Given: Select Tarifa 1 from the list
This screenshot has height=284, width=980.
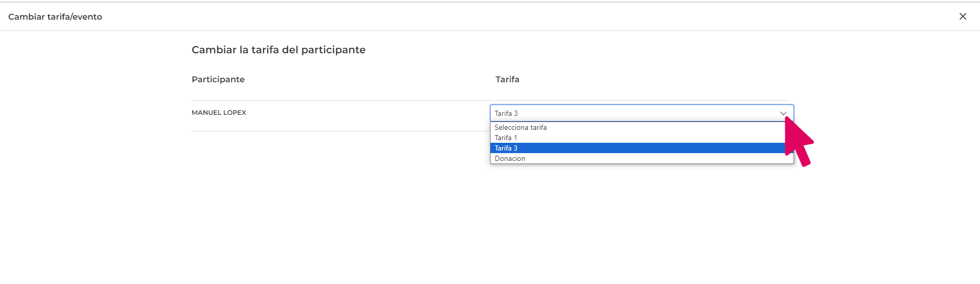Looking at the screenshot, I should click(642, 138).
